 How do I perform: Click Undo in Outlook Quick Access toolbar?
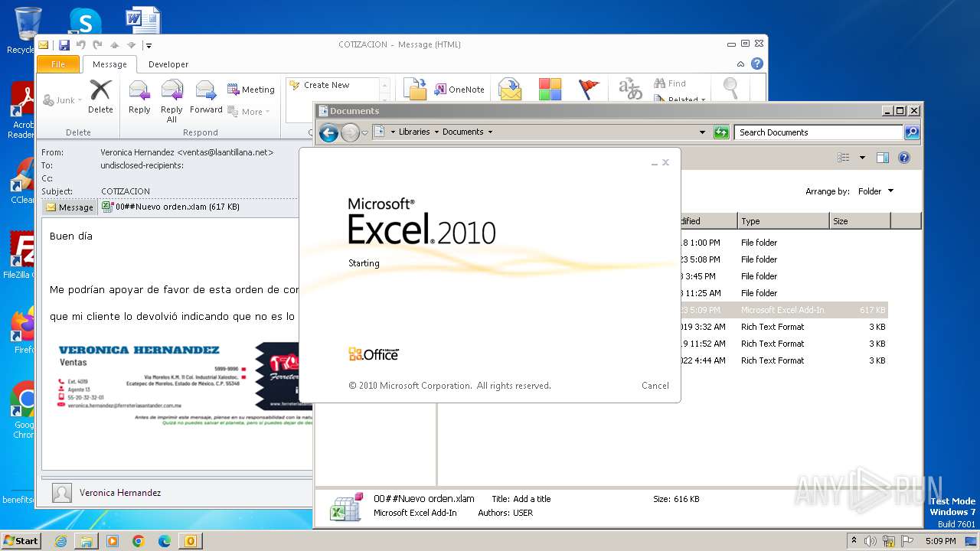(x=81, y=45)
